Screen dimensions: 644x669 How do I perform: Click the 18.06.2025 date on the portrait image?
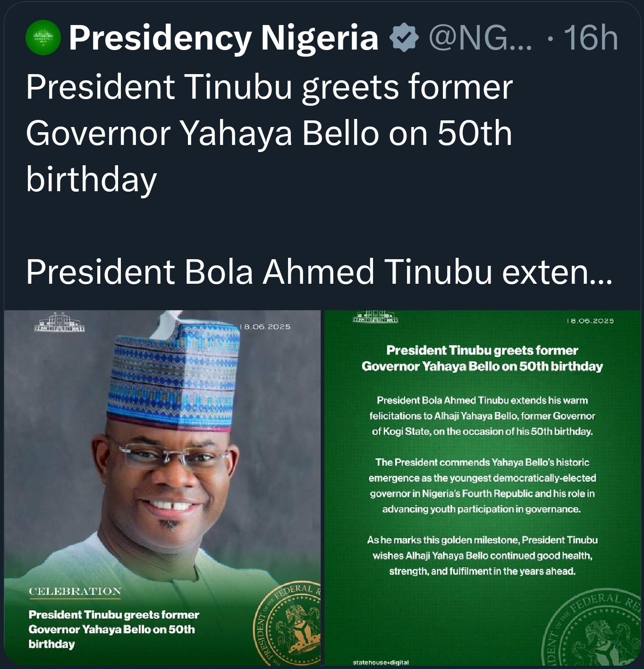pyautogui.click(x=265, y=327)
